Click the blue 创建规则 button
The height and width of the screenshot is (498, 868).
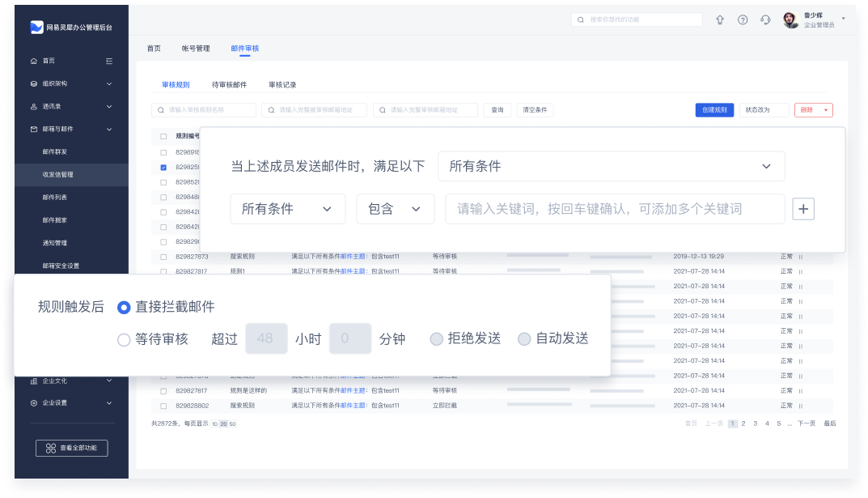(714, 110)
